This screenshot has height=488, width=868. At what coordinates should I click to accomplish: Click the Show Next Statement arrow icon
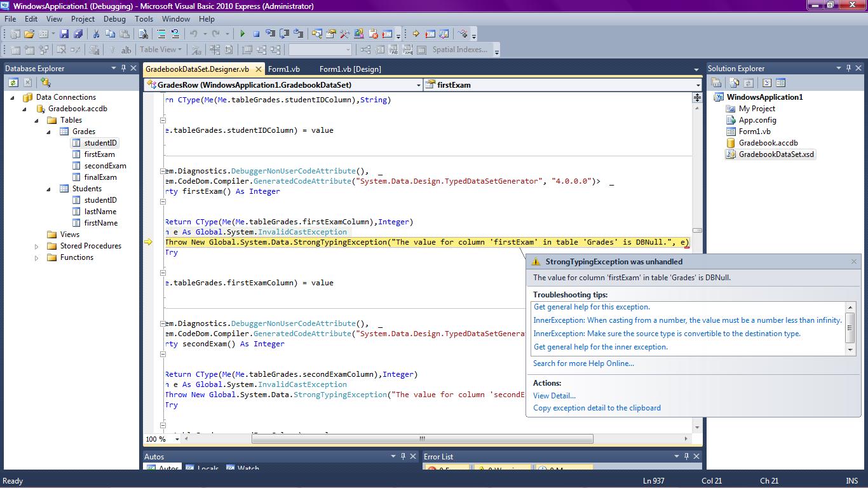416,34
